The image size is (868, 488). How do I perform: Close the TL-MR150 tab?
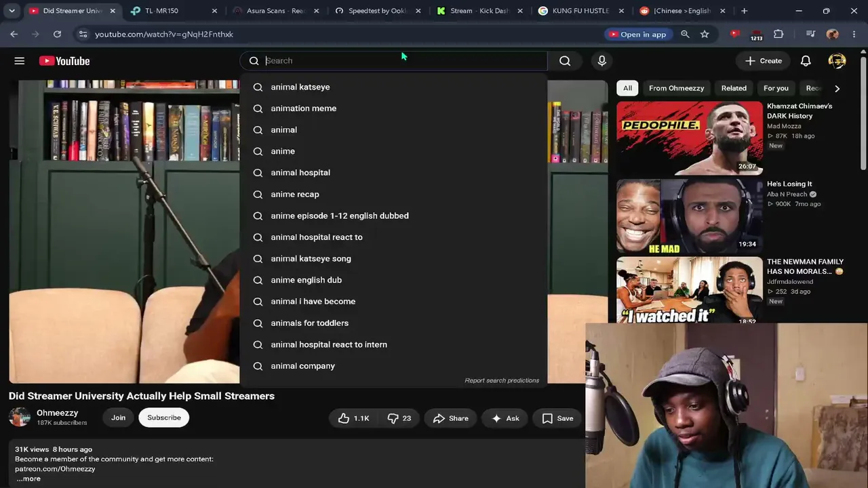coord(214,11)
